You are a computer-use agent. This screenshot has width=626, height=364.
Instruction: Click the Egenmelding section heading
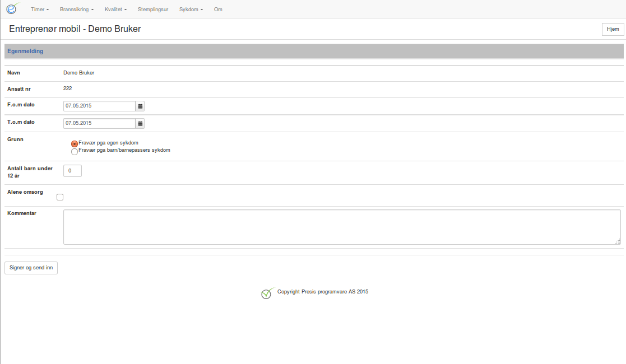point(25,51)
